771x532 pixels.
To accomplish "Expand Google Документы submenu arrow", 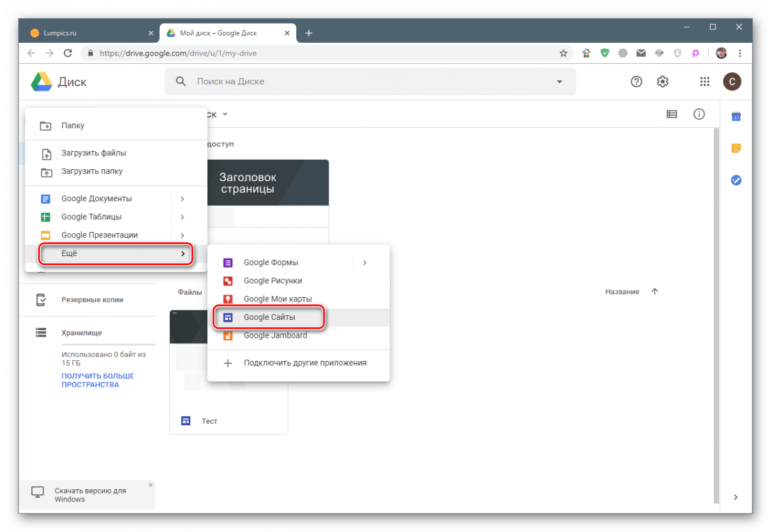I will (x=182, y=198).
